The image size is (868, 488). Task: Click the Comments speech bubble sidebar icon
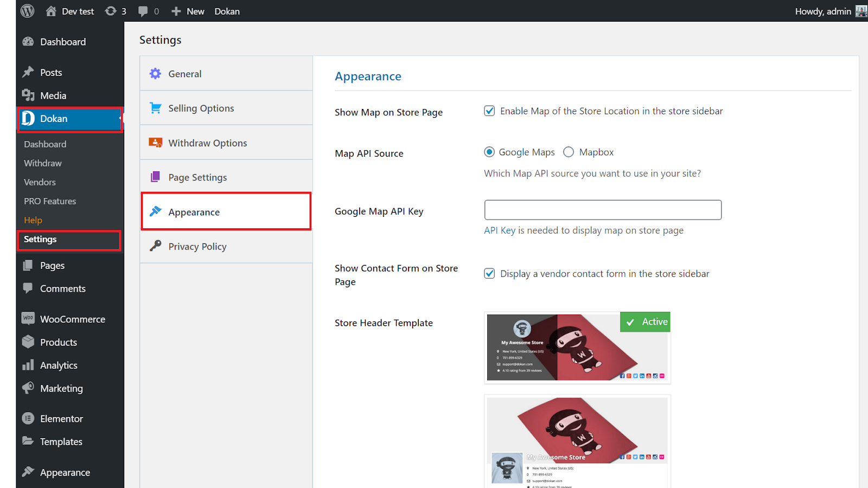(x=28, y=288)
